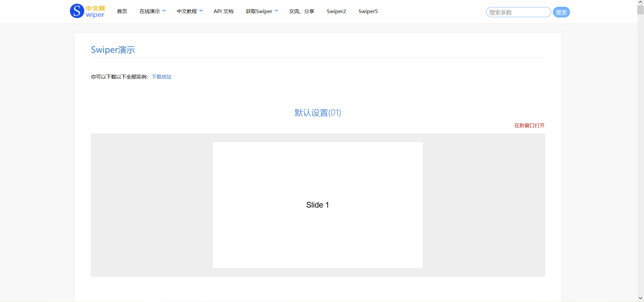Click the Slide 1 swiper slide
Screen dimensions: 644x302
click(x=318, y=205)
